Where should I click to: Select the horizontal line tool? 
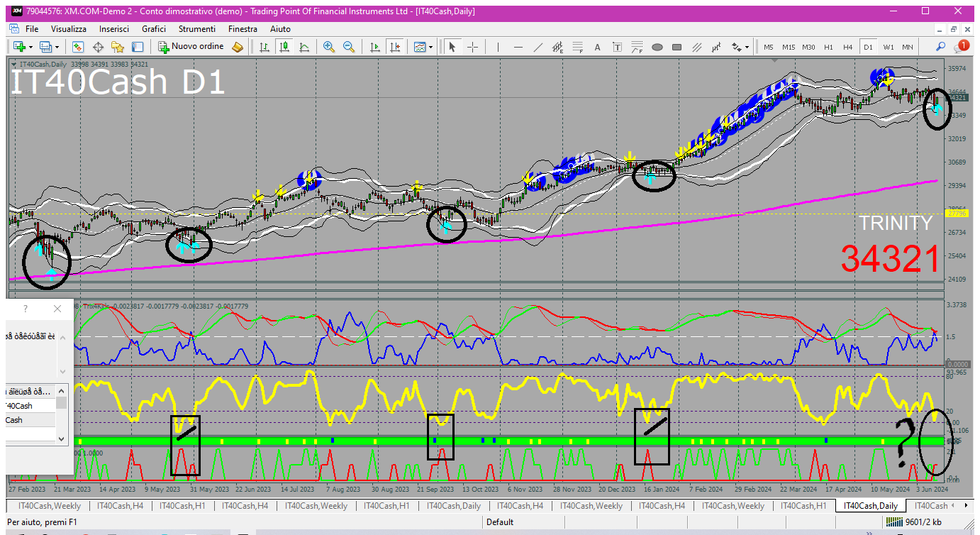pyautogui.click(x=518, y=47)
